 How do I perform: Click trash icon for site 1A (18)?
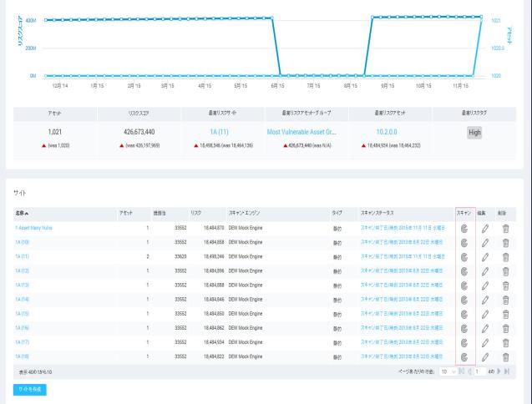pos(506,356)
